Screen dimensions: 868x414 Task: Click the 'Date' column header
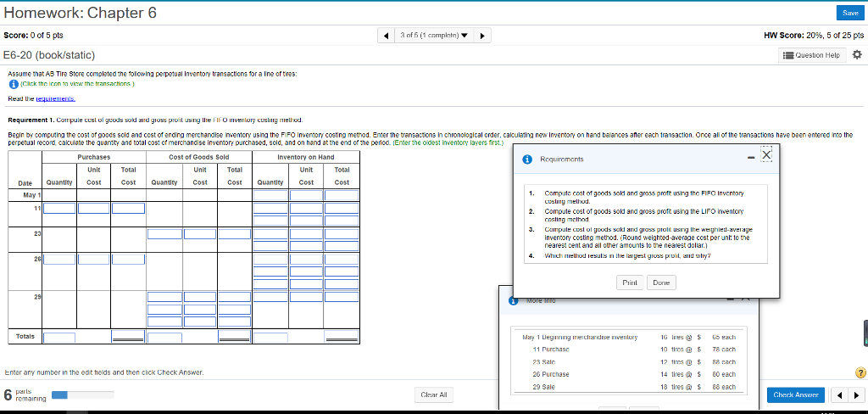[25, 182]
